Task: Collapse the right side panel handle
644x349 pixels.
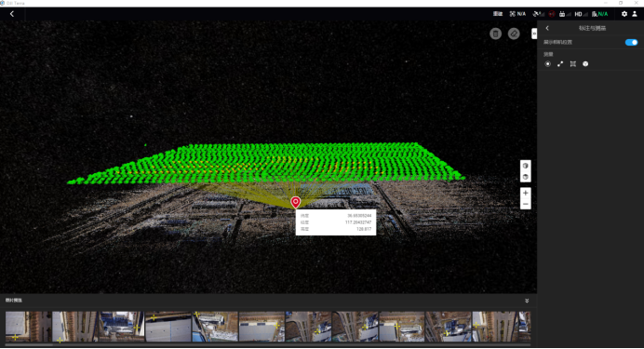Action: [534, 34]
